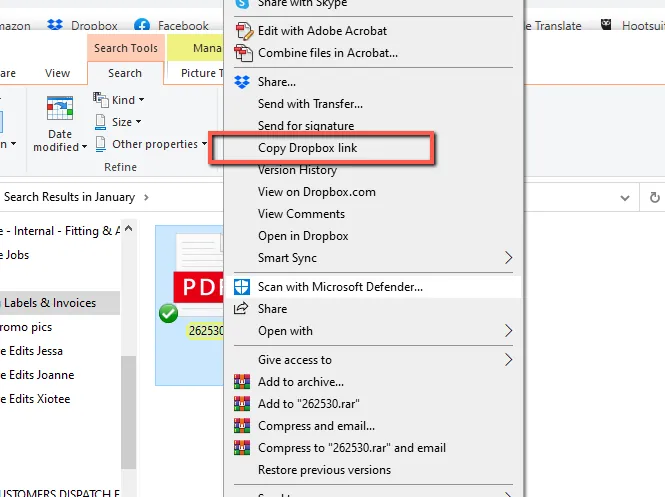Click the Facebook bookmark icon
Image resolution: width=665 pixels, height=497 pixels.
(x=142, y=25)
